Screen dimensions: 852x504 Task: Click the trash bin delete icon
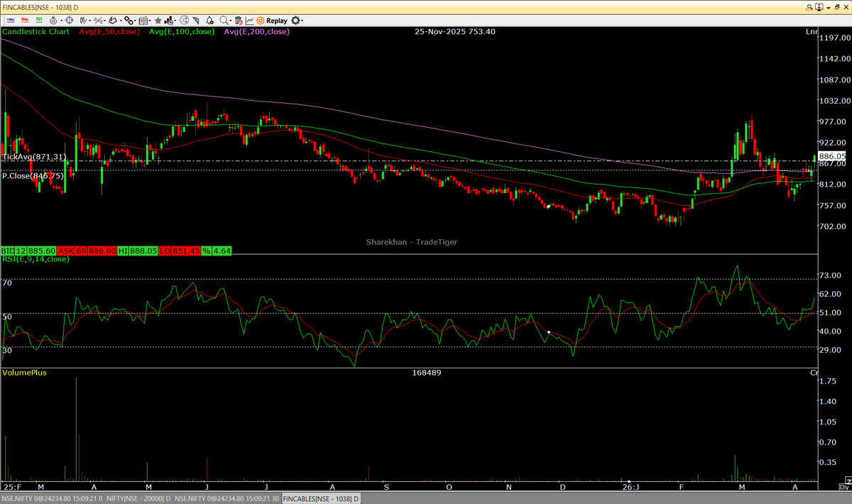click(239, 21)
